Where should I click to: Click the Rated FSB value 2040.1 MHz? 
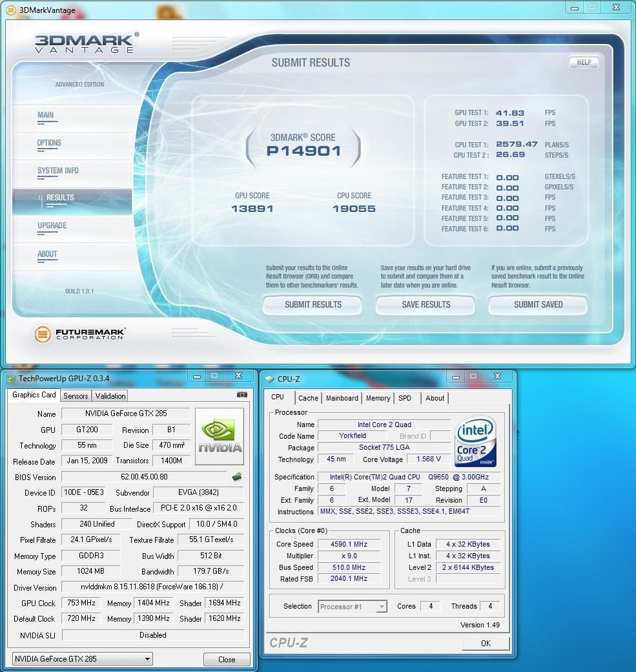[349, 578]
